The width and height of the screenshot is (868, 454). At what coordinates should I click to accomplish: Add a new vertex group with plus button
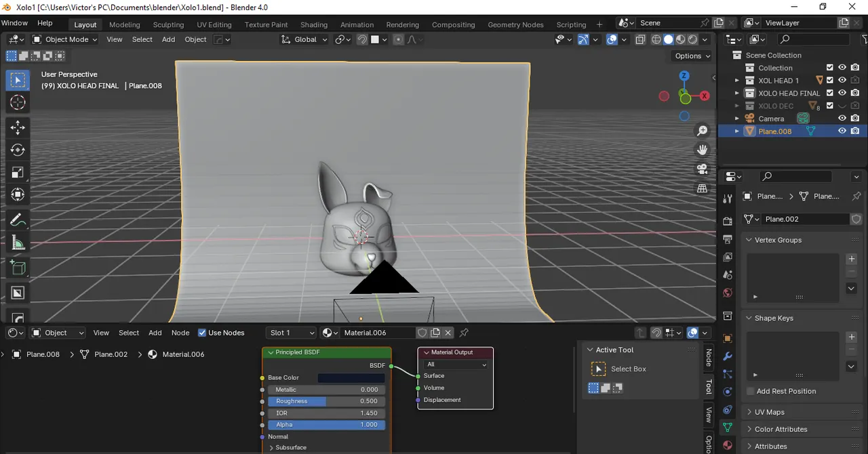click(x=852, y=259)
